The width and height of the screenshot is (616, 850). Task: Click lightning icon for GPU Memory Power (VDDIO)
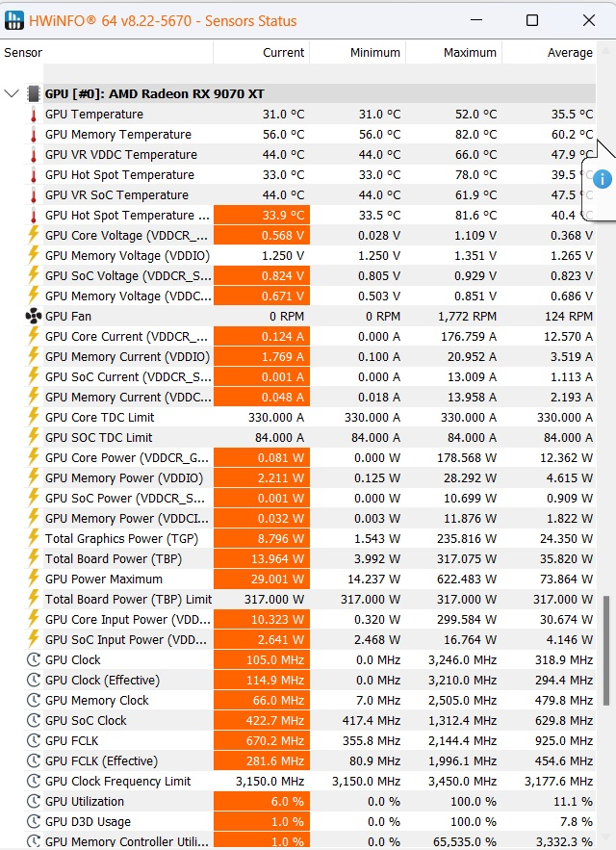pyautogui.click(x=33, y=477)
